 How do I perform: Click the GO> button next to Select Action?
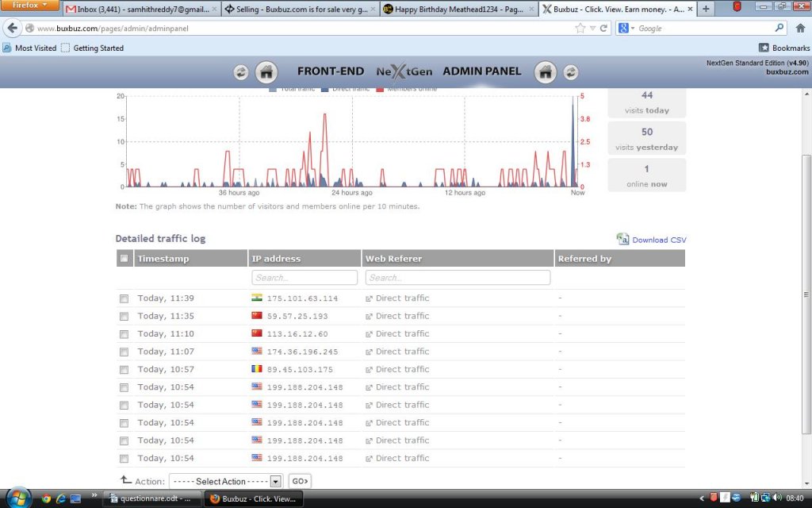(300, 481)
